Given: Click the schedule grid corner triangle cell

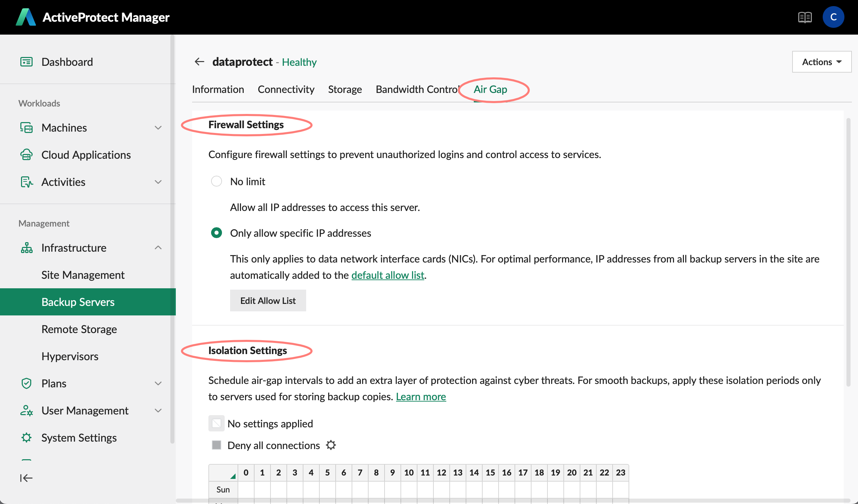Looking at the screenshot, I should [x=223, y=473].
